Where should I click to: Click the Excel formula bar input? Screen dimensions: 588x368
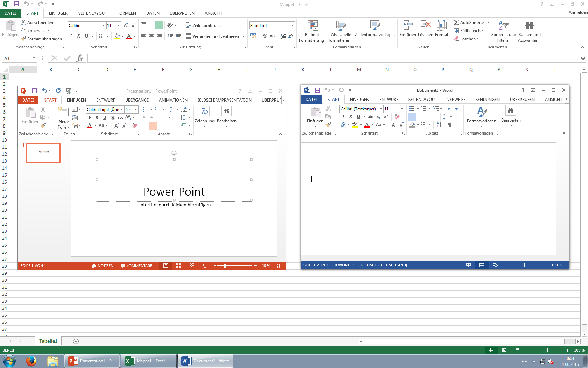(334, 58)
